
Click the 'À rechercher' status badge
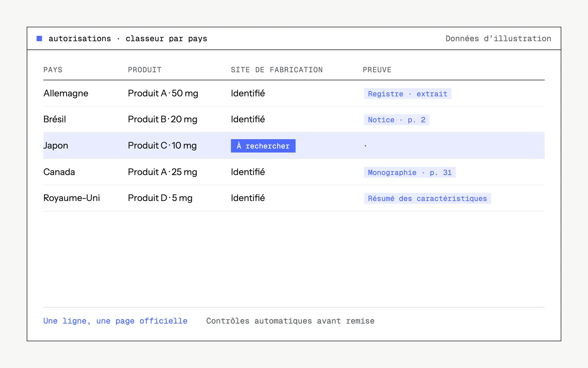pyautogui.click(x=263, y=146)
